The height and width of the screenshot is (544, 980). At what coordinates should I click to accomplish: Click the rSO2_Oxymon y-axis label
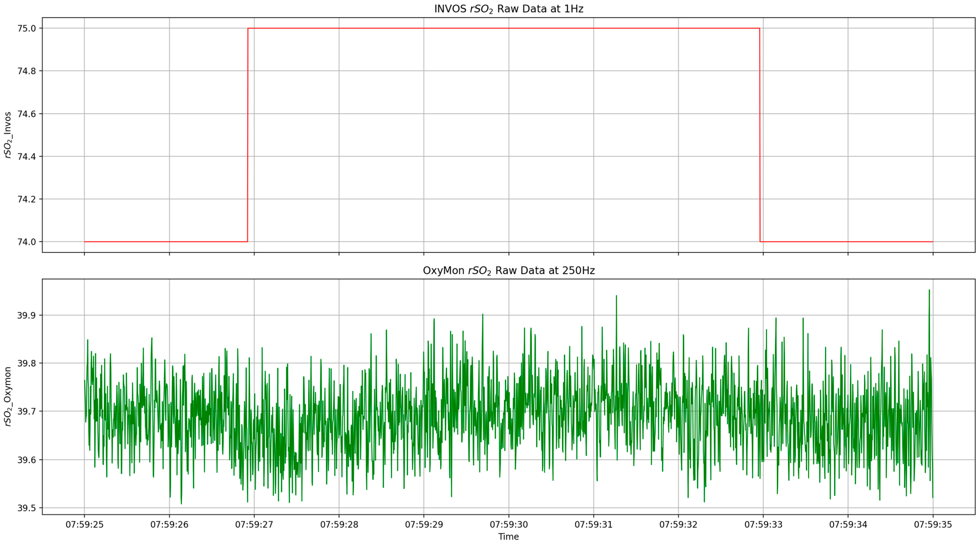(8, 396)
